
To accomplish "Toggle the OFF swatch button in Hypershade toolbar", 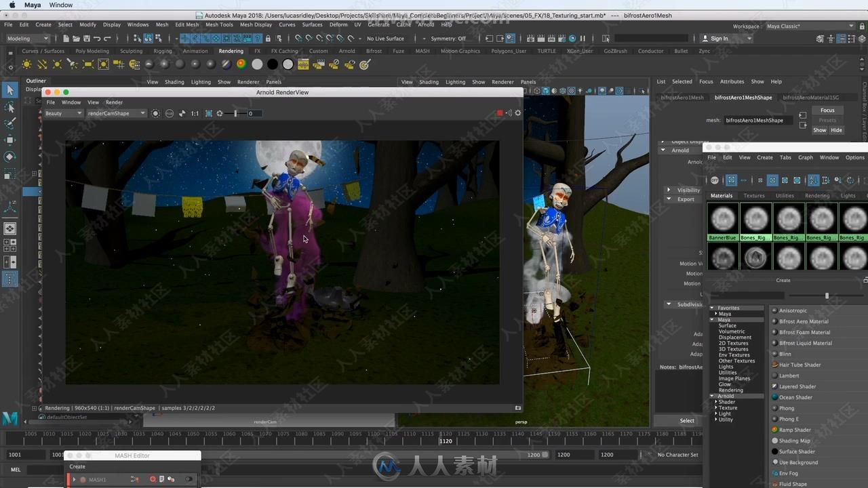I will (714, 180).
